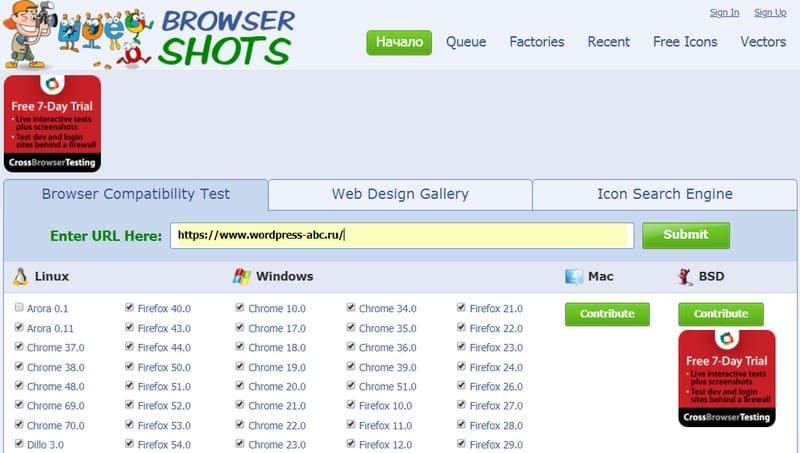Open Free Icons in navigation
Viewport: 800px width, 453px height.
click(685, 42)
